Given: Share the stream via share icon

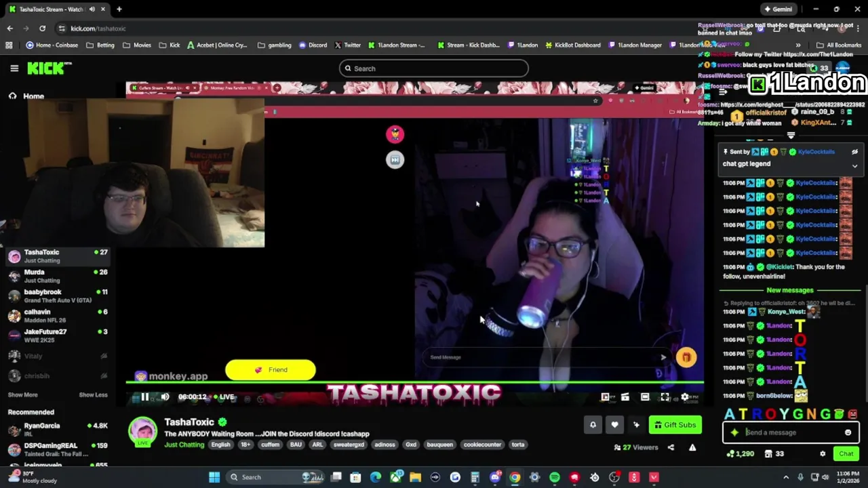Looking at the screenshot, I should tap(671, 447).
